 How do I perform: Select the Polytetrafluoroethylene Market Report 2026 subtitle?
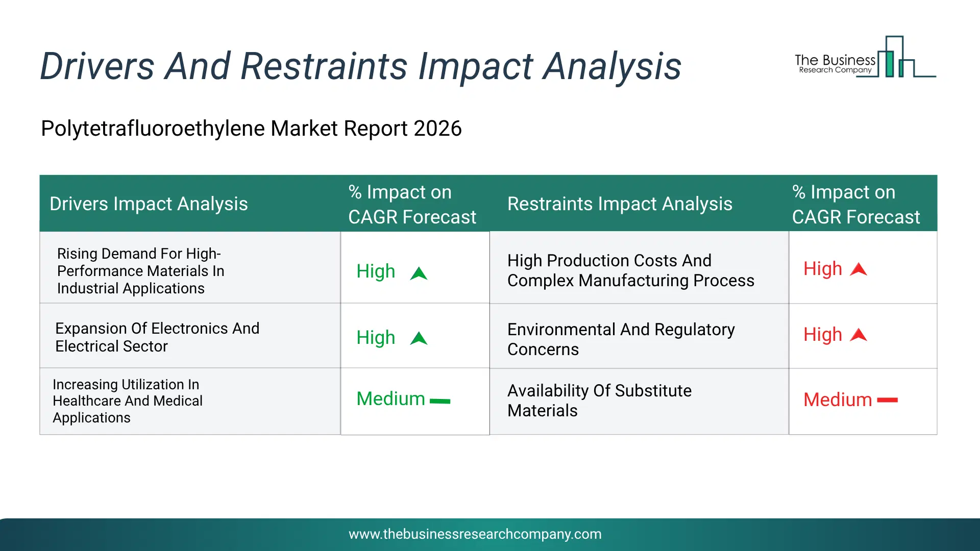click(251, 128)
